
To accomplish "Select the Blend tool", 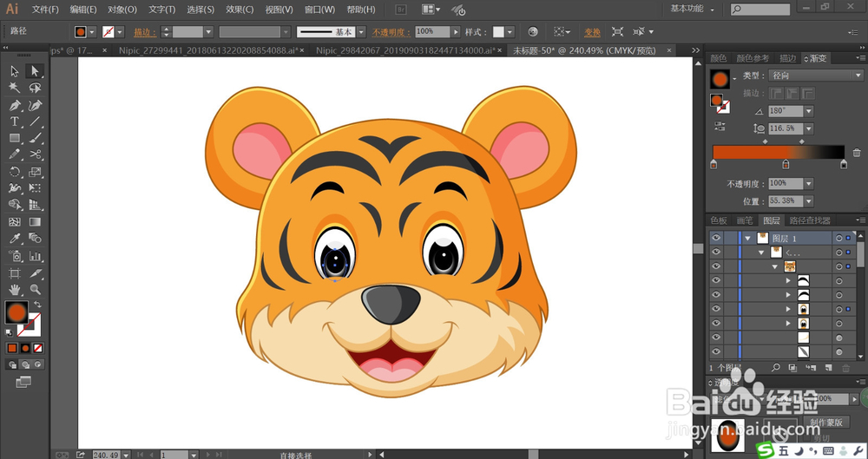I will point(35,239).
